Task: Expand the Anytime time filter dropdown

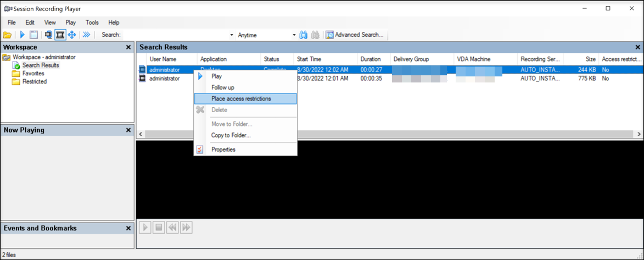Action: click(x=294, y=35)
